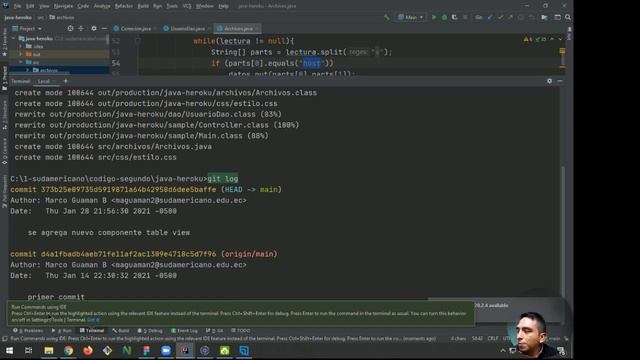
Task: Click the Project tree scrollbar
Action: tap(108, 40)
